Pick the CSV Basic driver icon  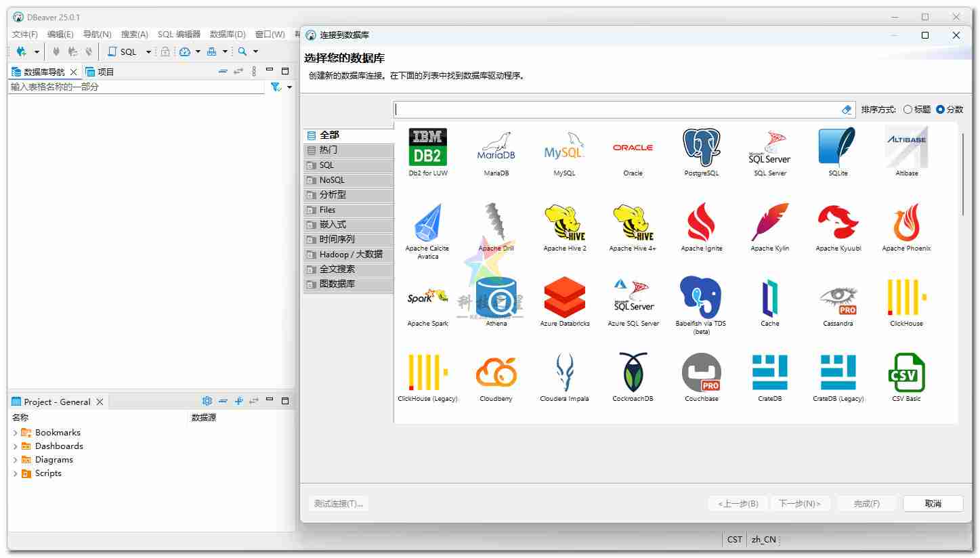[906, 373]
